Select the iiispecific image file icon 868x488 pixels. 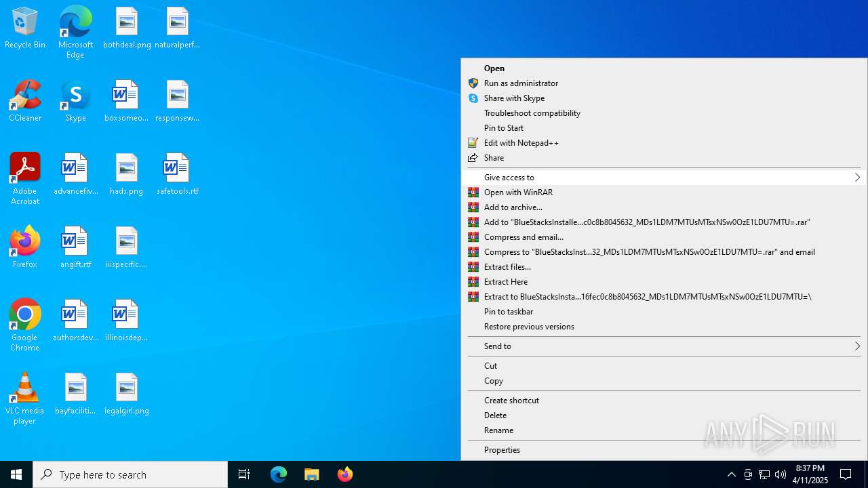127,248
